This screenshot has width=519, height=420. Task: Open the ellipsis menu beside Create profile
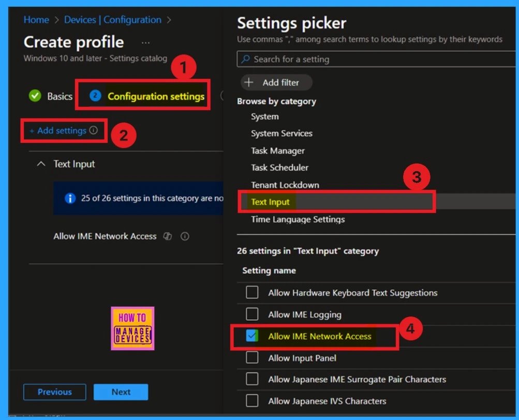(145, 43)
